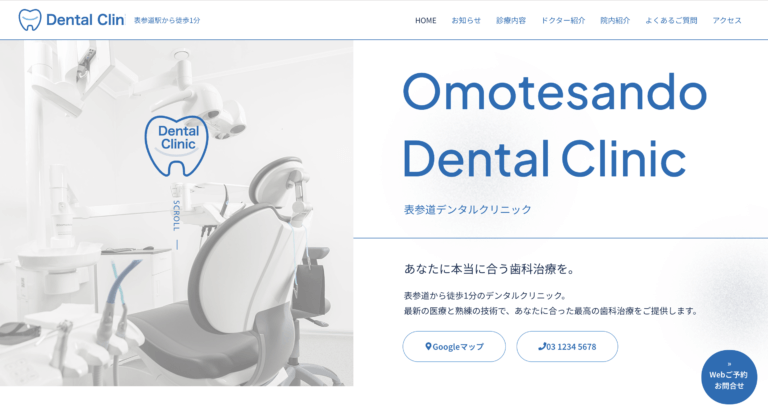768x415 pixels.
Task: Click the SCROLL indicator on the photo
Action: 176,224
